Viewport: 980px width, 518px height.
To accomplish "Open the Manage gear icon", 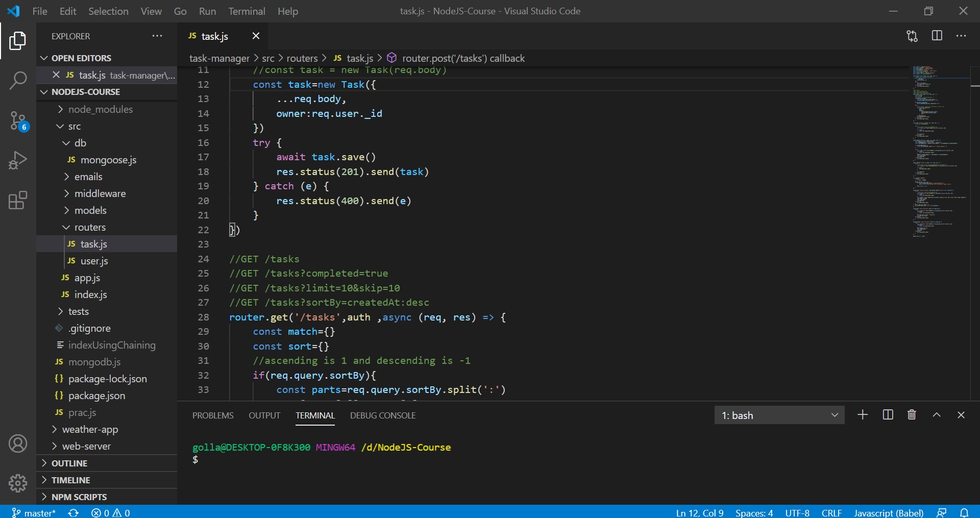I will 18,483.
